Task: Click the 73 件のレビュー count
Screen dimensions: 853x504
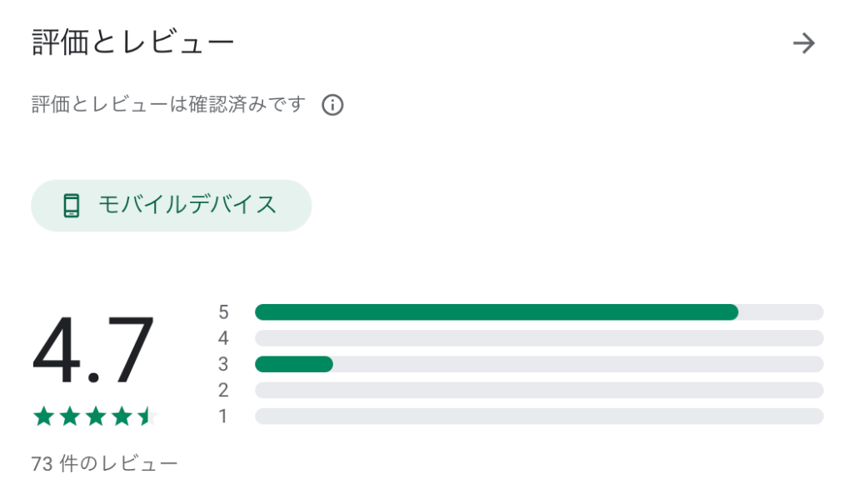Action: (x=104, y=464)
